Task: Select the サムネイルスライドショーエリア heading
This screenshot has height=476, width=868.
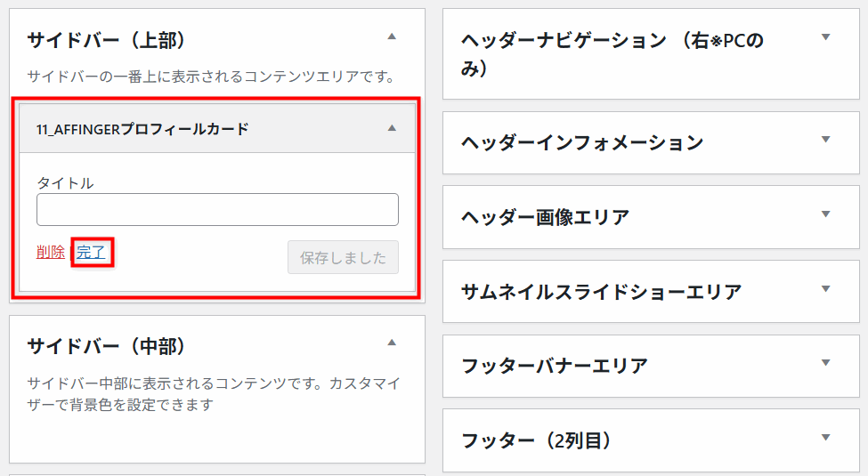Action: pyautogui.click(x=601, y=292)
